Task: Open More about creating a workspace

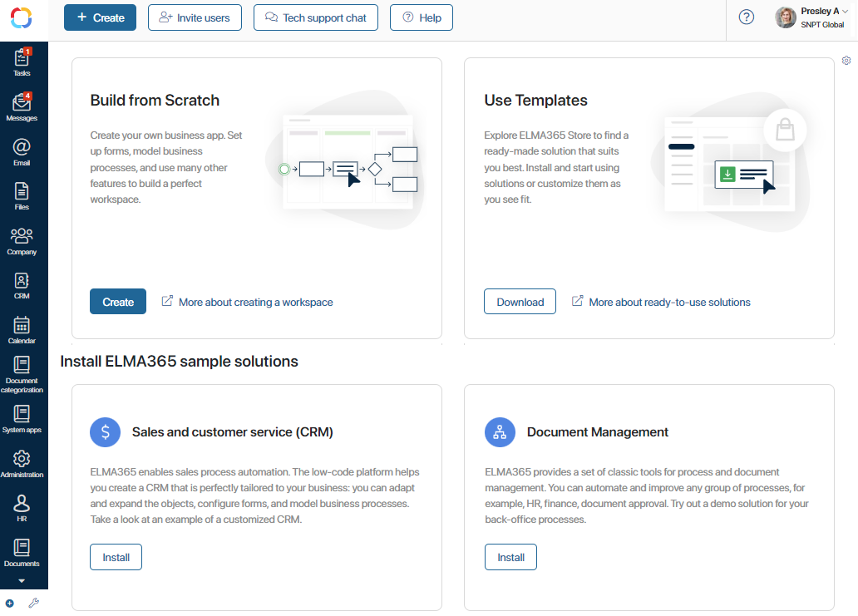Action: [x=247, y=302]
